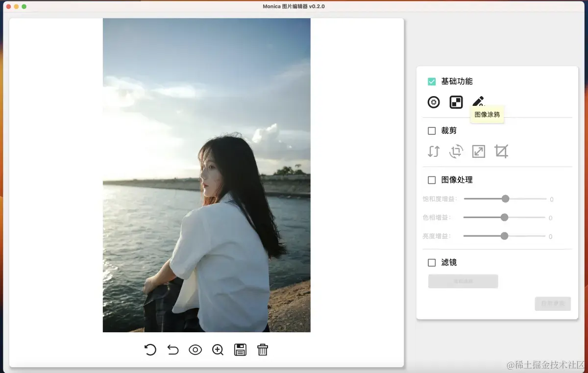The image size is (588, 373).
Task: Click the zoom-in magnifier icon
Action: [x=218, y=349]
